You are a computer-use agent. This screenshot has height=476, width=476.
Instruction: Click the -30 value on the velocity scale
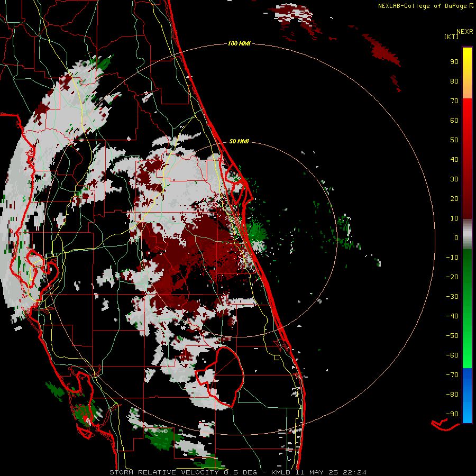pos(452,297)
